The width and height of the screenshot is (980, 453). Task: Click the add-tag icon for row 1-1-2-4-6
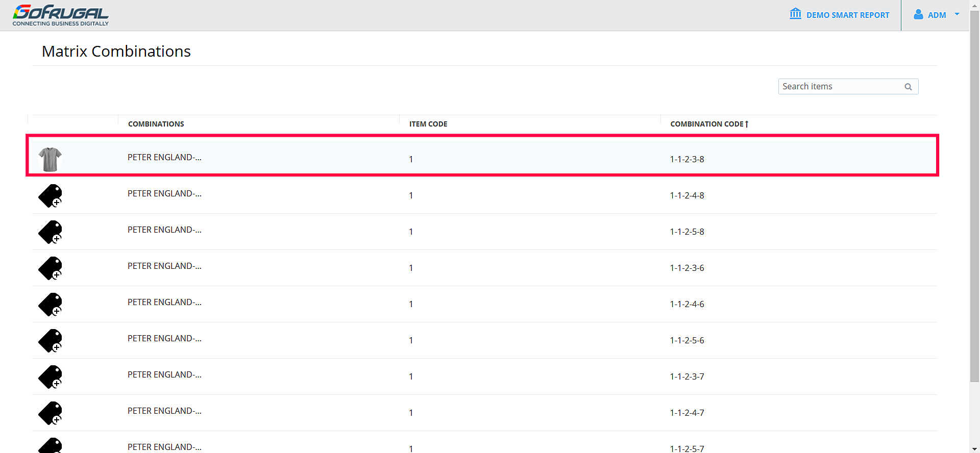tap(50, 305)
